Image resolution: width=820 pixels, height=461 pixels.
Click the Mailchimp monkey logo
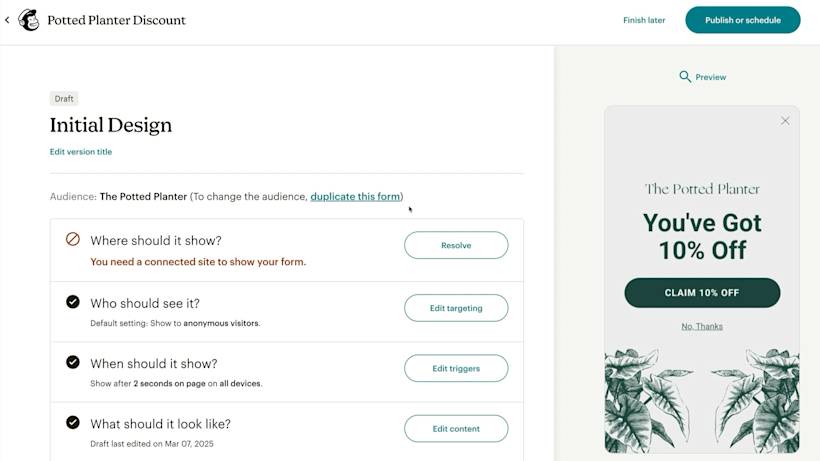tap(29, 20)
